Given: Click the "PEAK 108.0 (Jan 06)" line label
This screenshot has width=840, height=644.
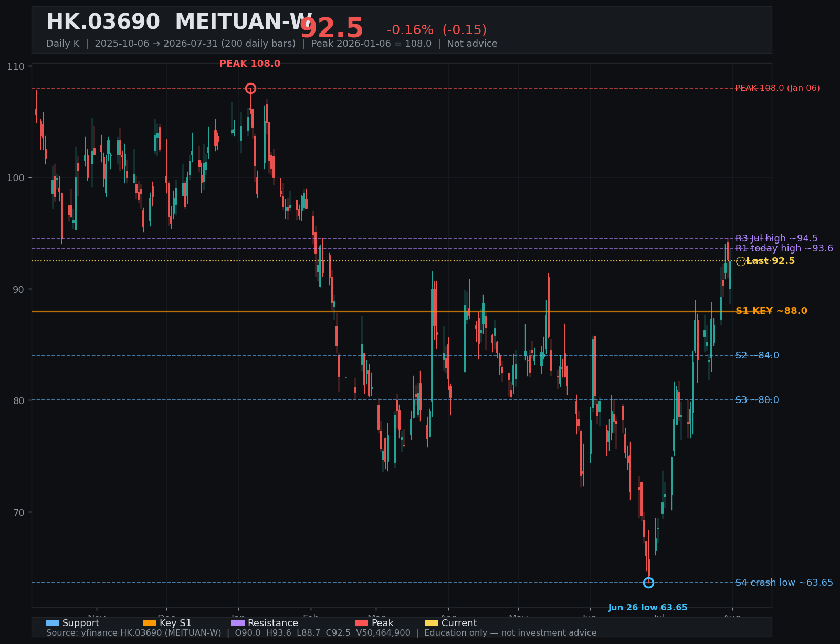Looking at the screenshot, I should point(778,88).
